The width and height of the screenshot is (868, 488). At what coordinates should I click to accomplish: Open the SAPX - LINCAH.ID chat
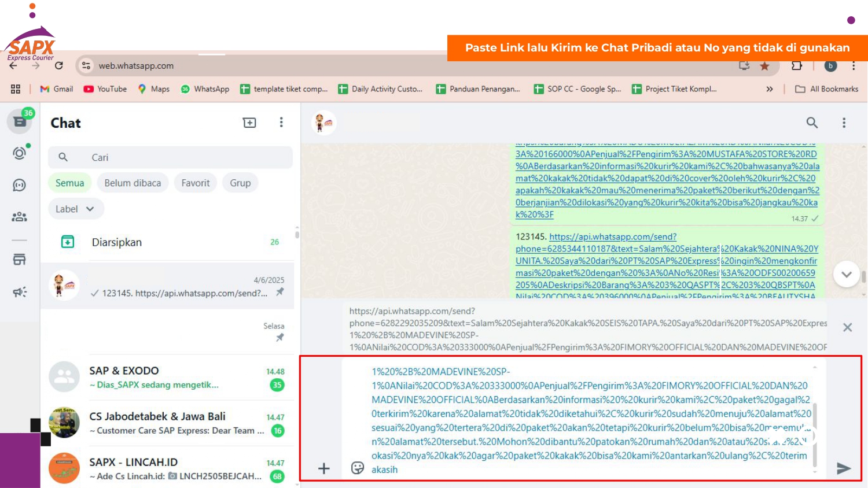168,467
